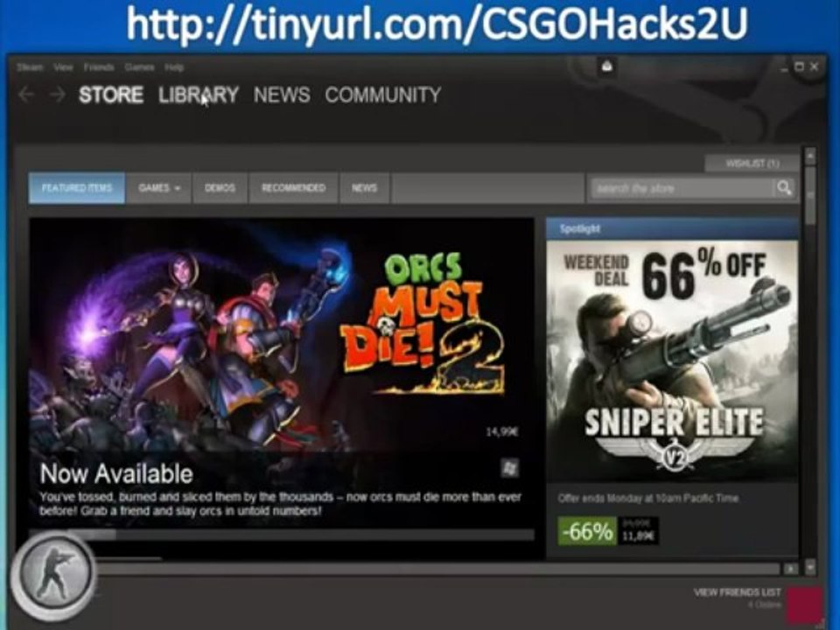Open the Orcs Must Die! 2 banner
The height and width of the screenshot is (630, 840).
(x=282, y=373)
